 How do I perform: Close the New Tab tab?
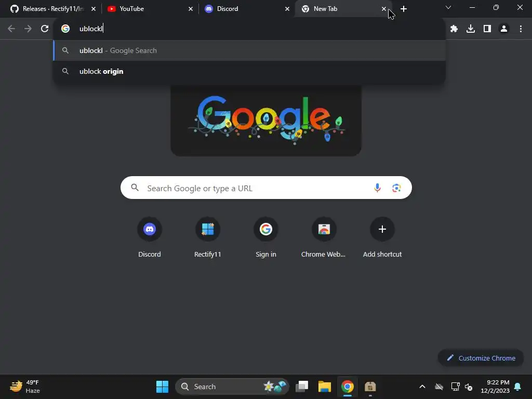384,9
